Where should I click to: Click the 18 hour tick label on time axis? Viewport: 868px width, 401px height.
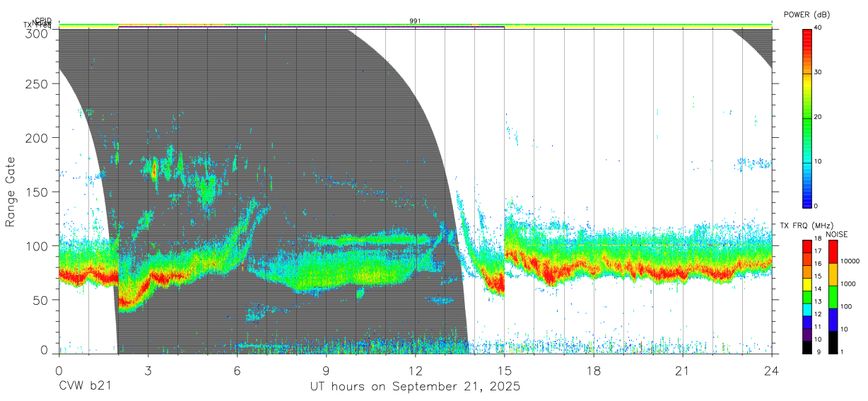593,370
